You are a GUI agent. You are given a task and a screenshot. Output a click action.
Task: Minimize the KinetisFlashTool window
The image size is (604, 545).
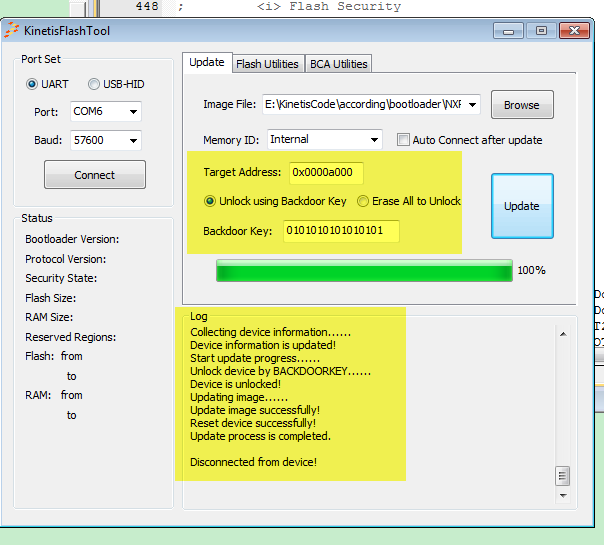(x=508, y=31)
